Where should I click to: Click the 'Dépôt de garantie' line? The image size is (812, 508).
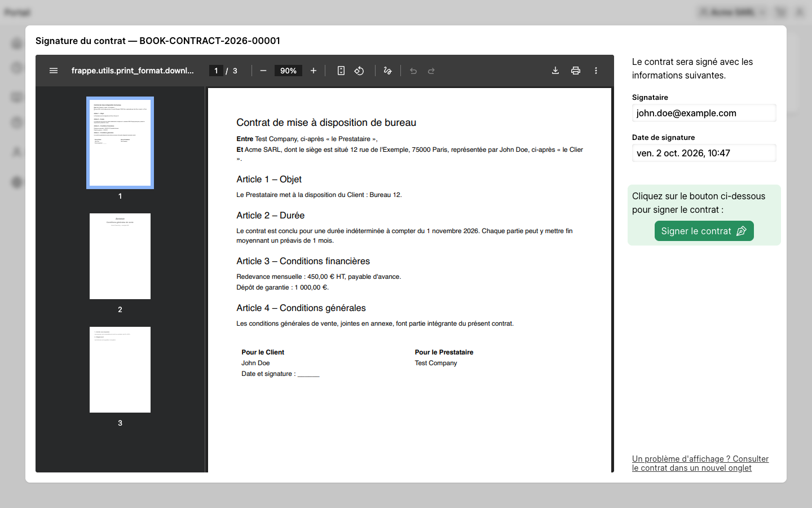pos(283,287)
